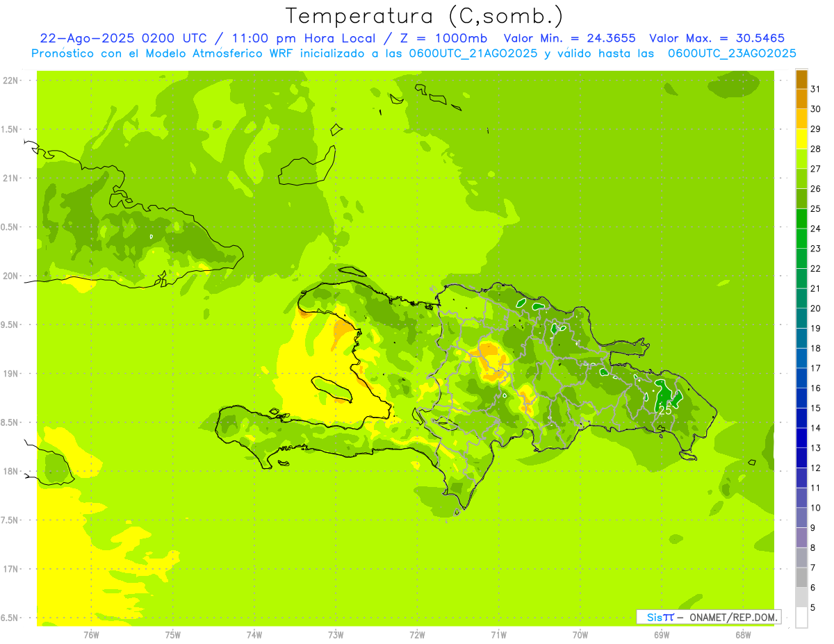The width and height of the screenshot is (834, 644).
Task: Click the "6.5N" latitude label
Action: 10,618
